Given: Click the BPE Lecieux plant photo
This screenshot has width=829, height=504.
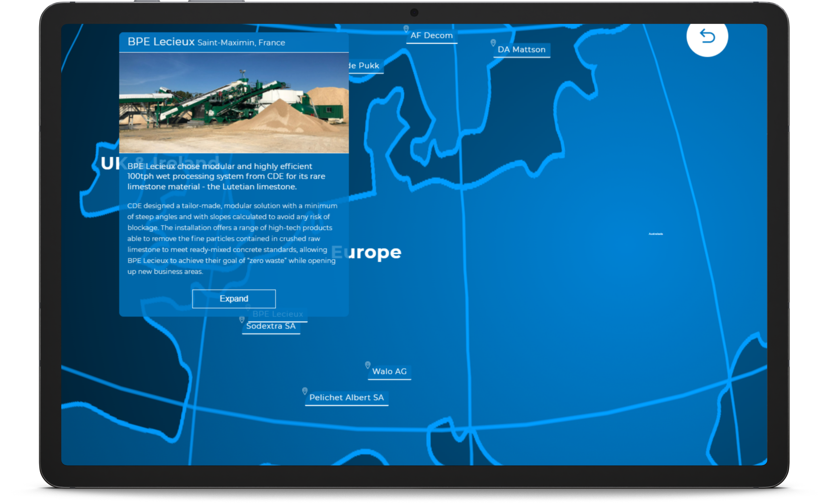Looking at the screenshot, I should (x=234, y=103).
